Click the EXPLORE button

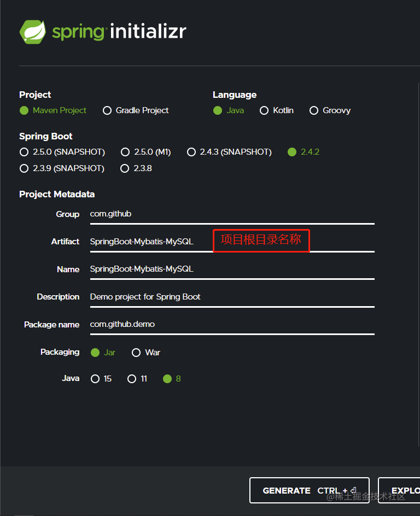tap(399, 490)
